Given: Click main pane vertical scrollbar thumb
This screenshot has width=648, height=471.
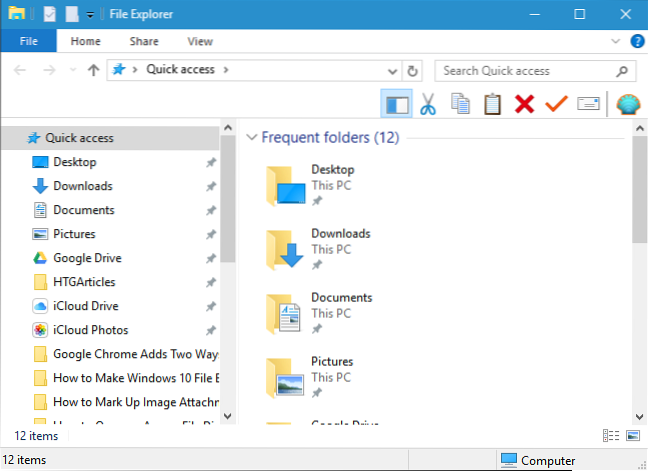Looking at the screenshot, I should (640, 190).
